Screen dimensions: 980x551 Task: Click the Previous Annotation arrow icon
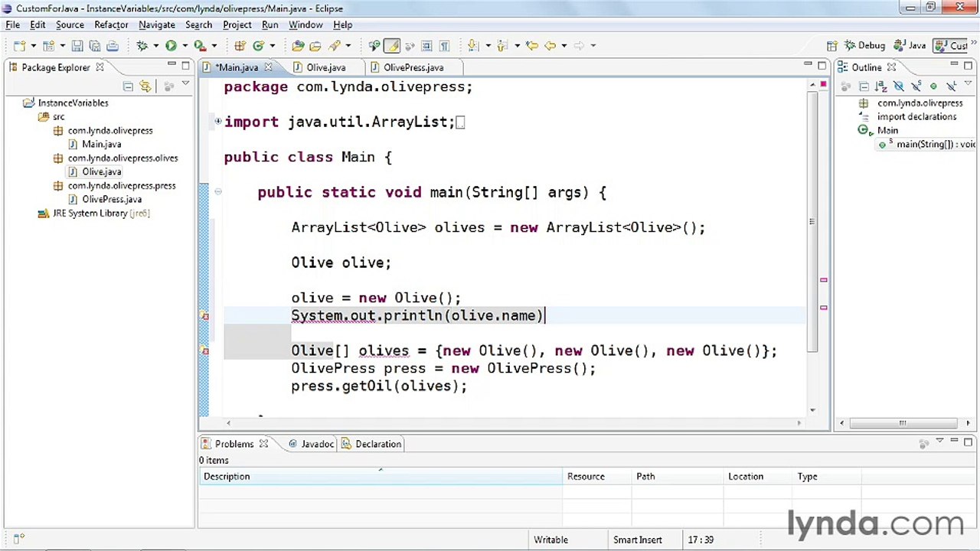pos(501,46)
